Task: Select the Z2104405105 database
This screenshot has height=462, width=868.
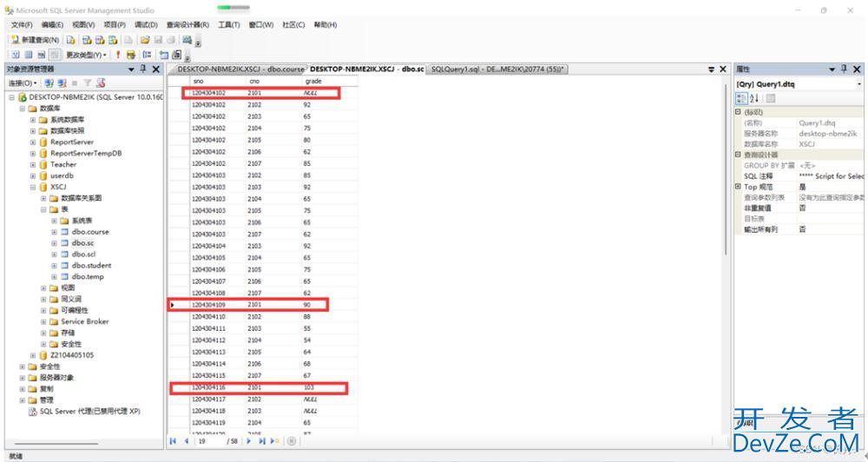Action: pos(72,355)
